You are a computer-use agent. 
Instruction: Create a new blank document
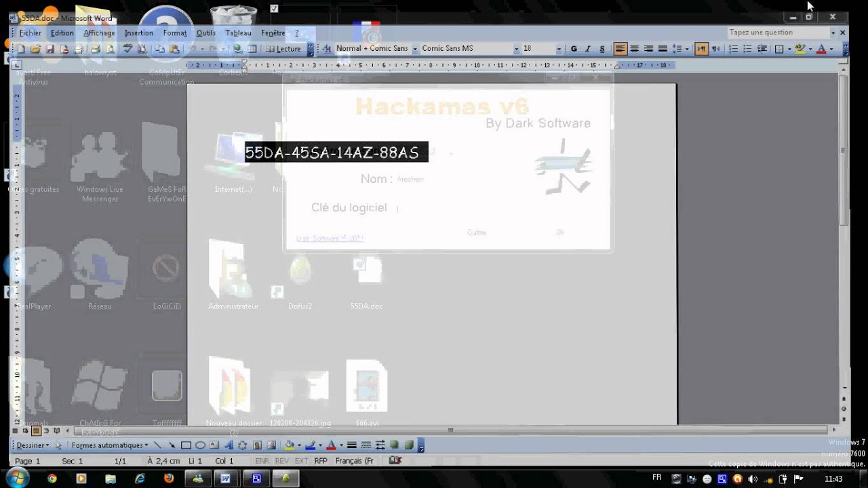tap(21, 49)
